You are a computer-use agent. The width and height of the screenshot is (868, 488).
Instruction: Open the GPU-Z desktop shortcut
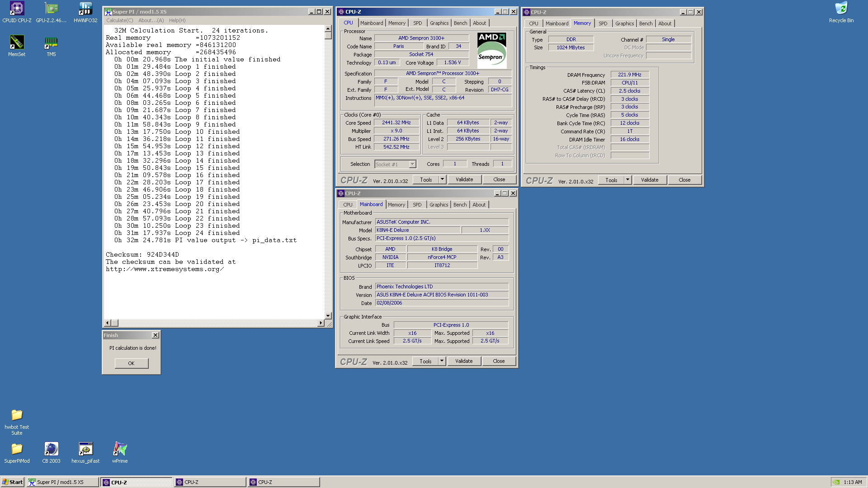51,12
